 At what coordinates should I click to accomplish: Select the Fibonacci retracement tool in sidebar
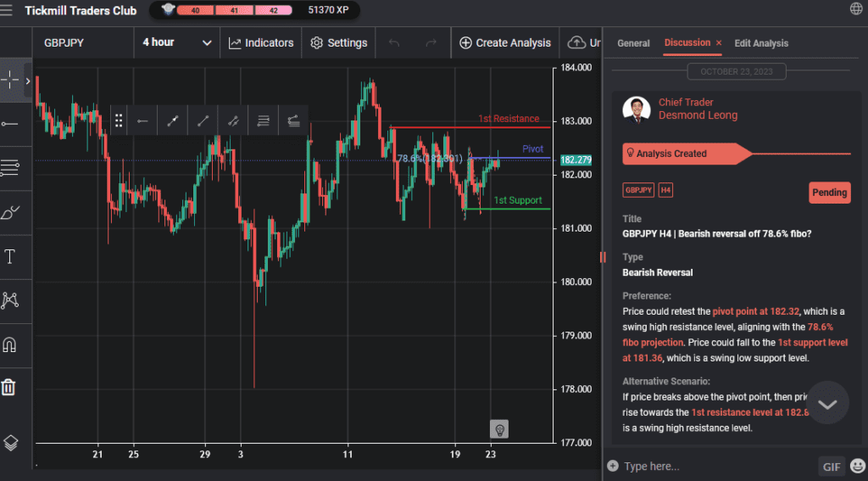(10, 167)
